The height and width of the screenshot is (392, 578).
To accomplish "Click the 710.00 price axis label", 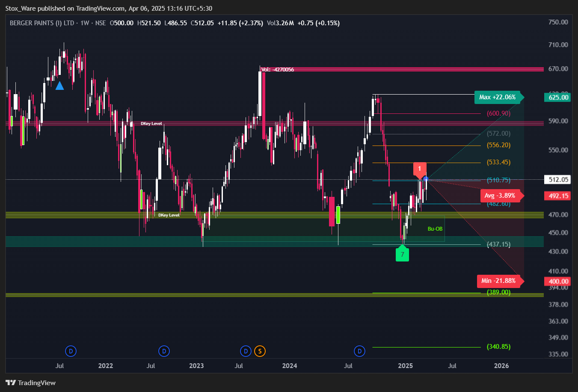I will click(x=558, y=45).
